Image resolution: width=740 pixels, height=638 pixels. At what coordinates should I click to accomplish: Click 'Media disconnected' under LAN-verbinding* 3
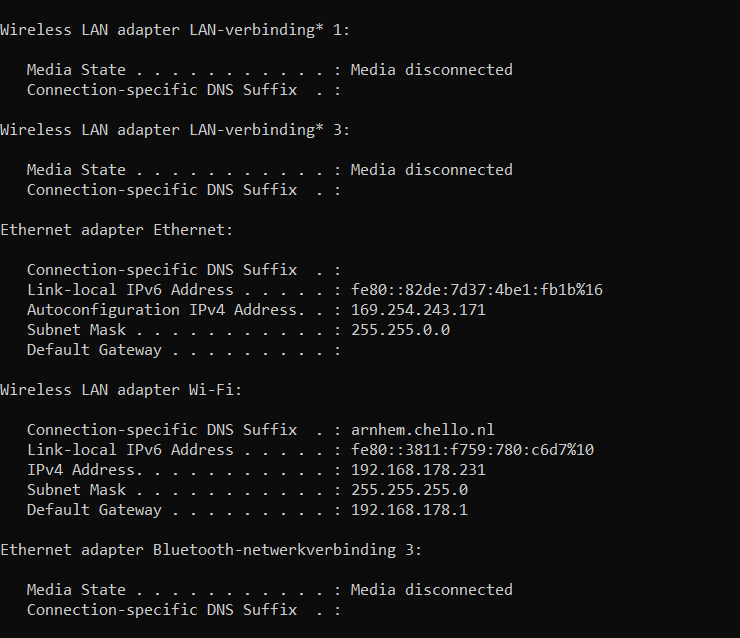431,170
